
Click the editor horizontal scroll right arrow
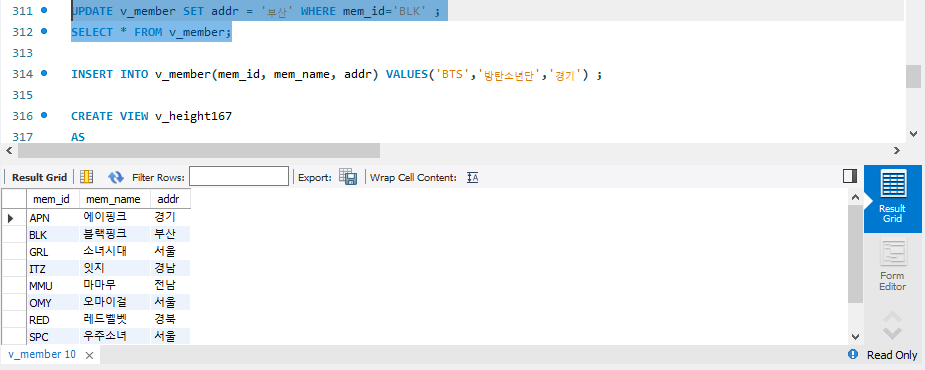click(x=897, y=151)
